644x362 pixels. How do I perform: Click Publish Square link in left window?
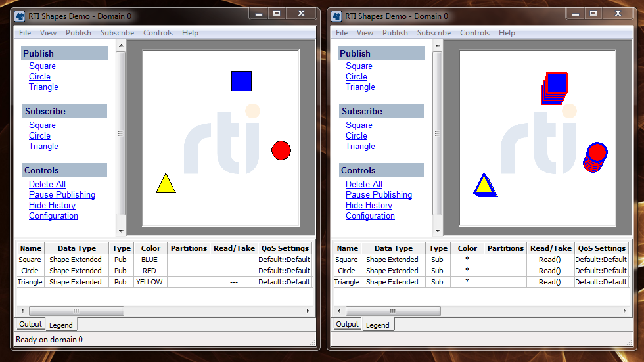pos(42,66)
